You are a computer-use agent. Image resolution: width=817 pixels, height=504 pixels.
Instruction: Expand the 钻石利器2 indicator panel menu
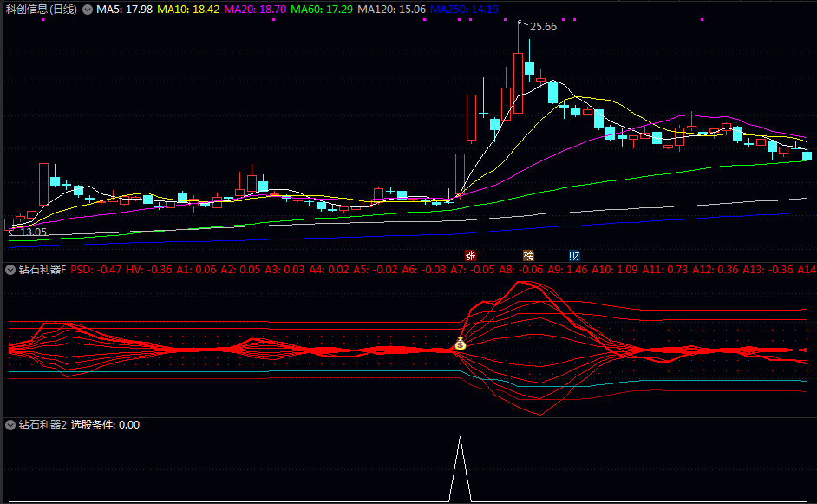pyautogui.click(x=10, y=425)
